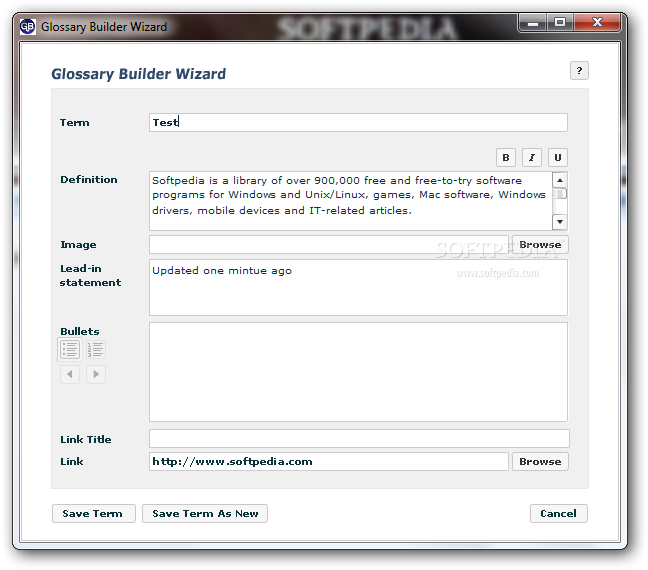The image size is (648, 570).
Task: Focus the Image path field
Action: (329, 245)
